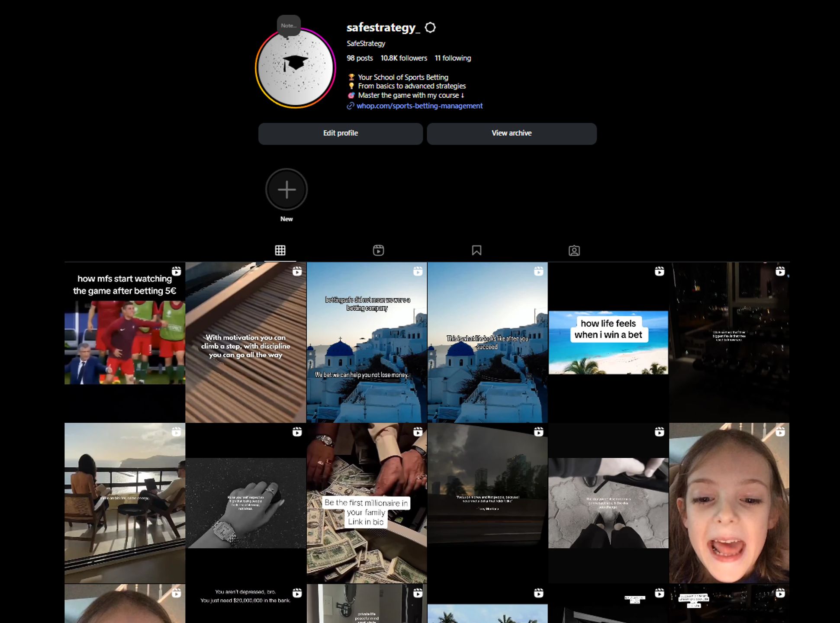
Task: Open the balcony sea view couple post
Action: (125, 503)
